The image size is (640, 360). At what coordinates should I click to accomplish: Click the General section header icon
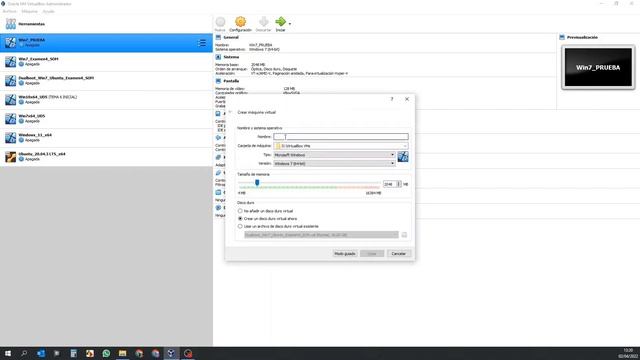pyautogui.click(x=218, y=37)
